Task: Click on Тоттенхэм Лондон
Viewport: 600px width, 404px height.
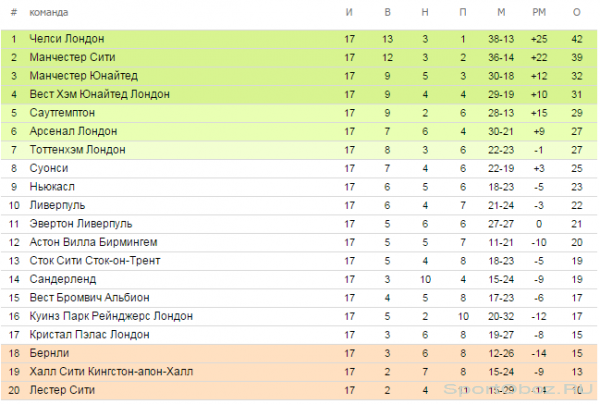Action: tap(77, 150)
